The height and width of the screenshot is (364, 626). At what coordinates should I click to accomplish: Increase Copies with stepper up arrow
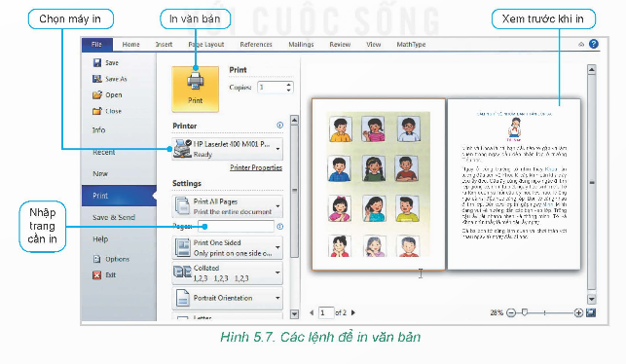(x=288, y=85)
